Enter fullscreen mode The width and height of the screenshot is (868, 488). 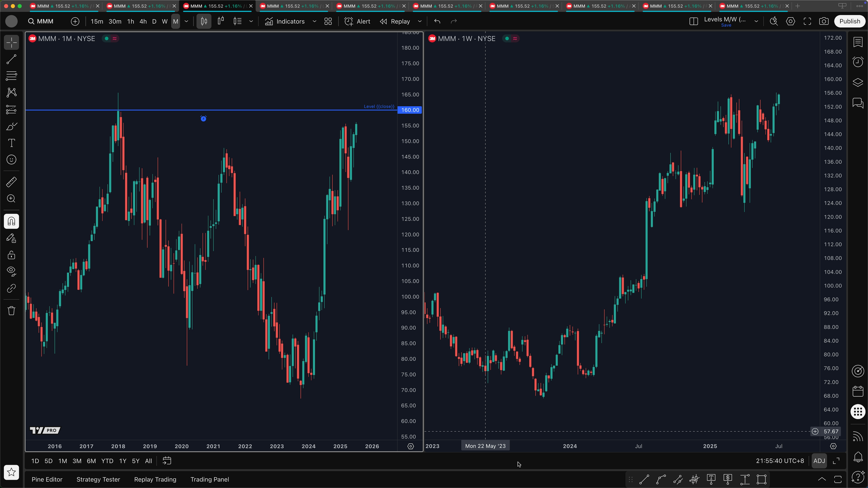[x=807, y=21]
